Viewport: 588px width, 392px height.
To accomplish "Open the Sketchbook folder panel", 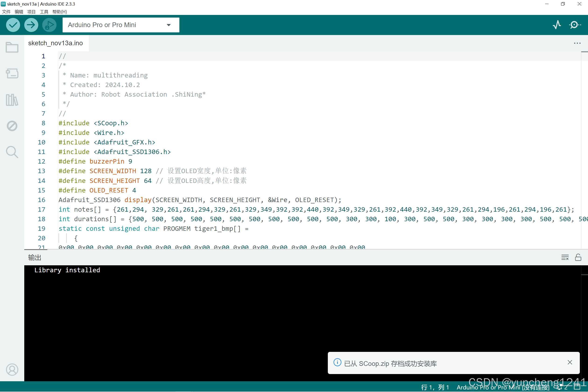I will [12, 47].
